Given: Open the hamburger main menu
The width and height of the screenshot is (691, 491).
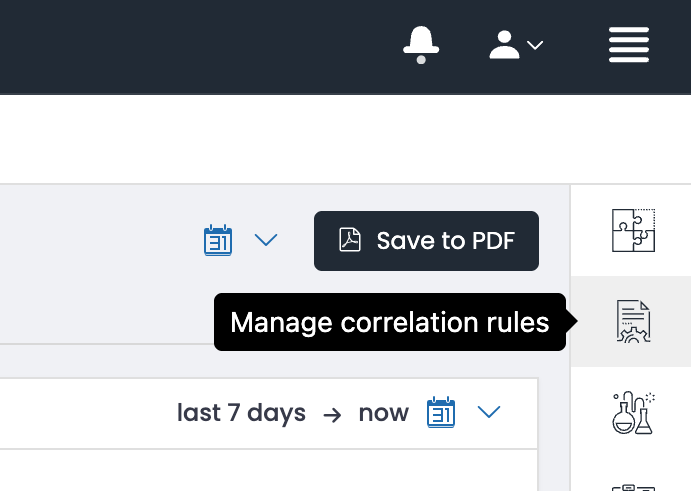Looking at the screenshot, I should click(629, 45).
